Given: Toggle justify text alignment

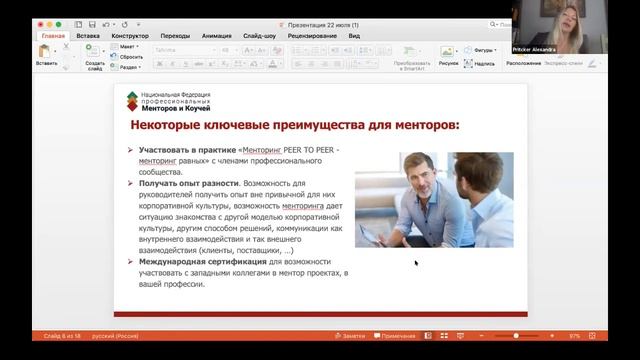Looking at the screenshot, I should click(x=338, y=64).
